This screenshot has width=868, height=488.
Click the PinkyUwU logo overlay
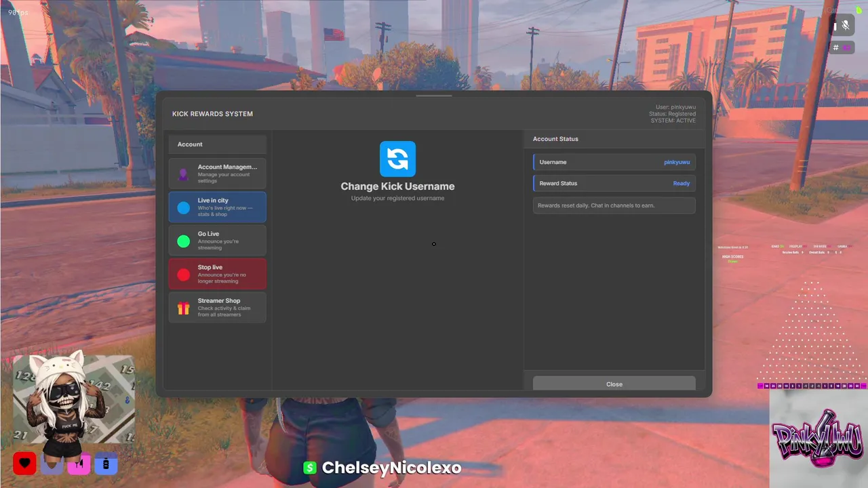pos(818,439)
